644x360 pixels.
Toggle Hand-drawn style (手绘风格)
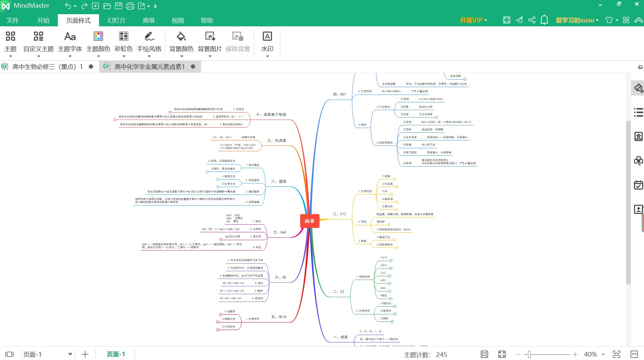(x=149, y=43)
